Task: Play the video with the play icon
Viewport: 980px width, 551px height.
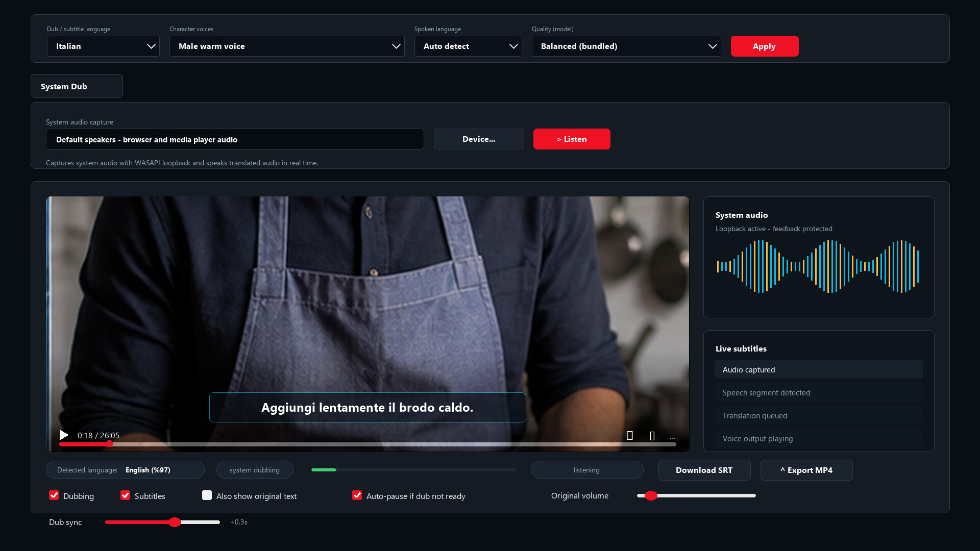Action: tap(64, 435)
